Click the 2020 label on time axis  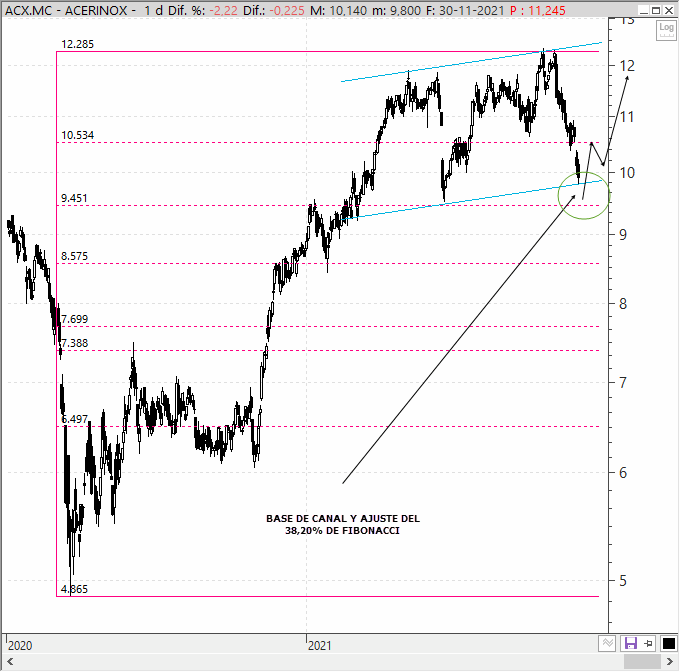point(20,646)
